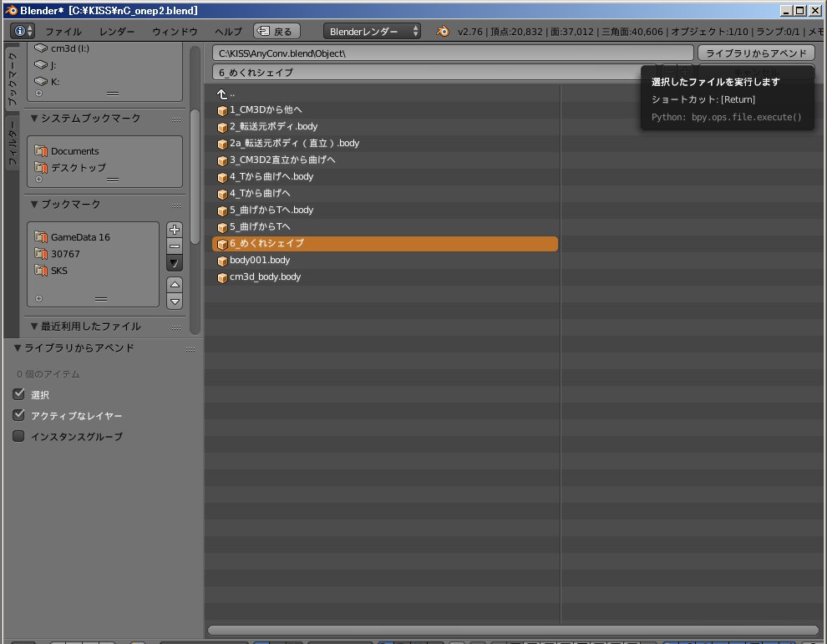
Task: Remove bookmark with minus button
Action: tap(175, 246)
